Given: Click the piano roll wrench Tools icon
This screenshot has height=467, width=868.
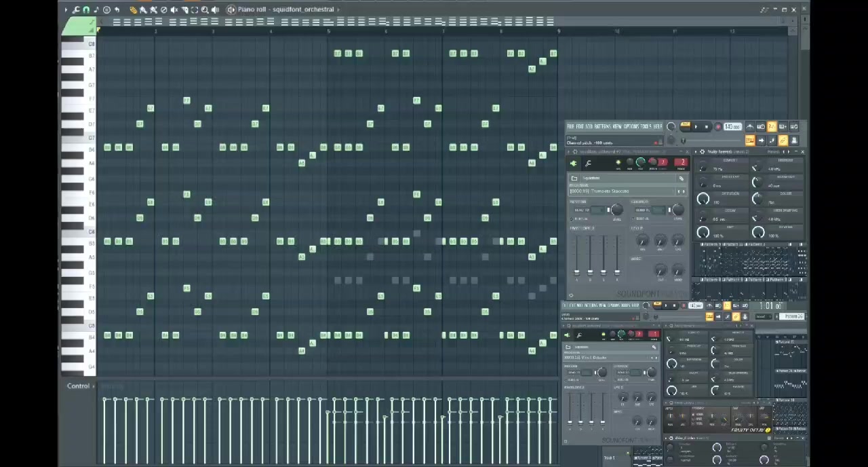Looking at the screenshot, I should [x=75, y=10].
